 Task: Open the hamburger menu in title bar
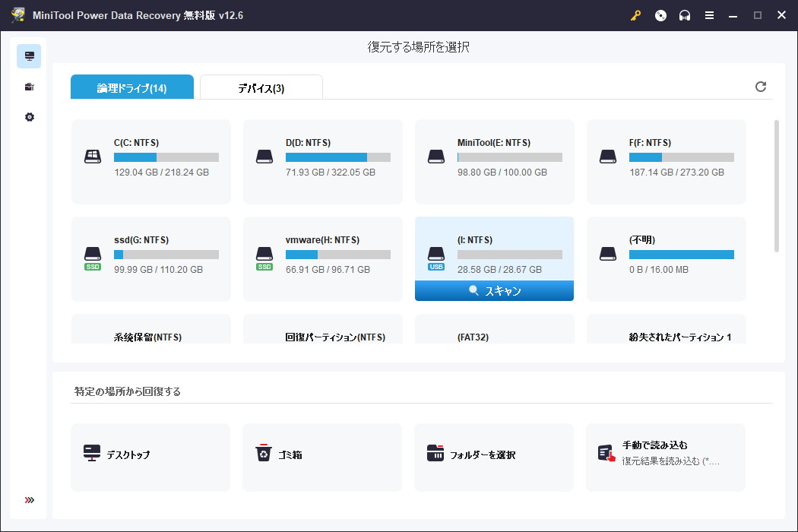tap(709, 14)
